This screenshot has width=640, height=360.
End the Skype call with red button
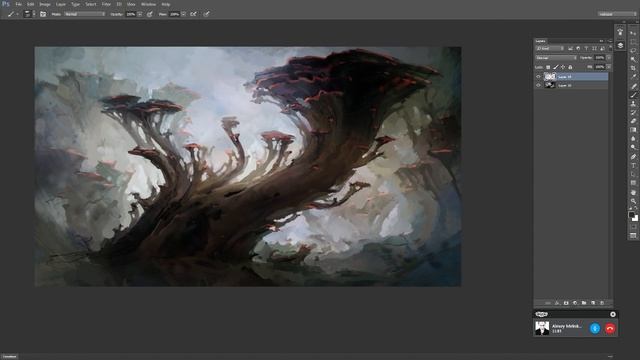610,329
